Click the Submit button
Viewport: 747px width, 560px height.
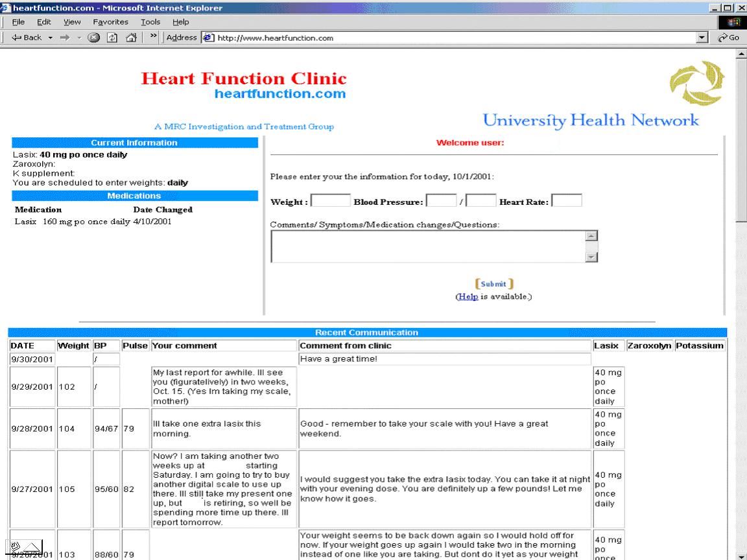click(x=493, y=284)
